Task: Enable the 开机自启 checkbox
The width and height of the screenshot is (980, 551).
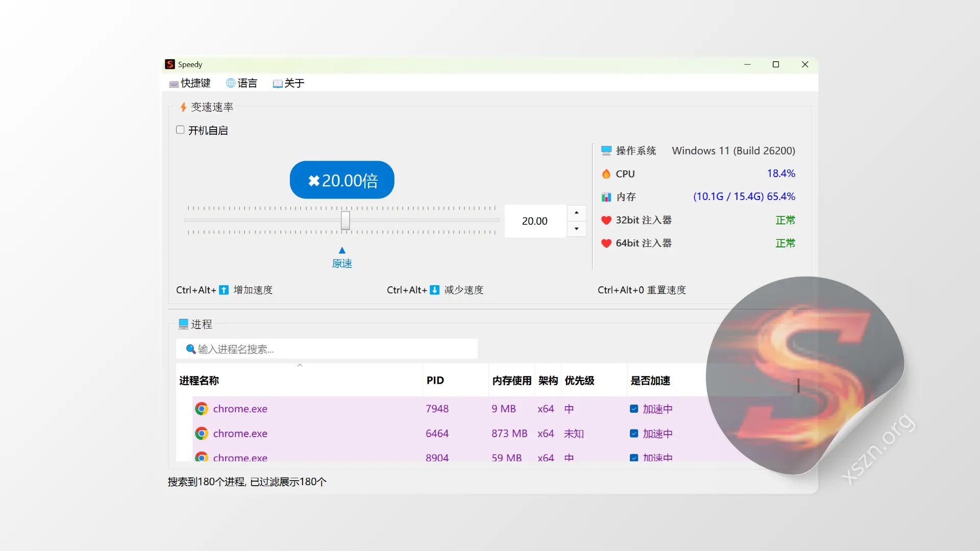Action: 180,130
